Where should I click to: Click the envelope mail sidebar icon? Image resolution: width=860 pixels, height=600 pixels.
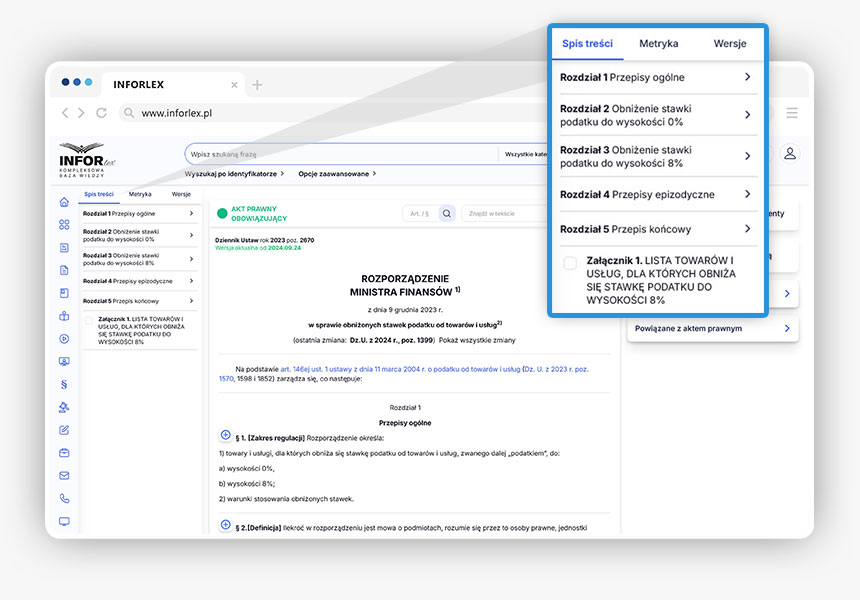pos(65,475)
